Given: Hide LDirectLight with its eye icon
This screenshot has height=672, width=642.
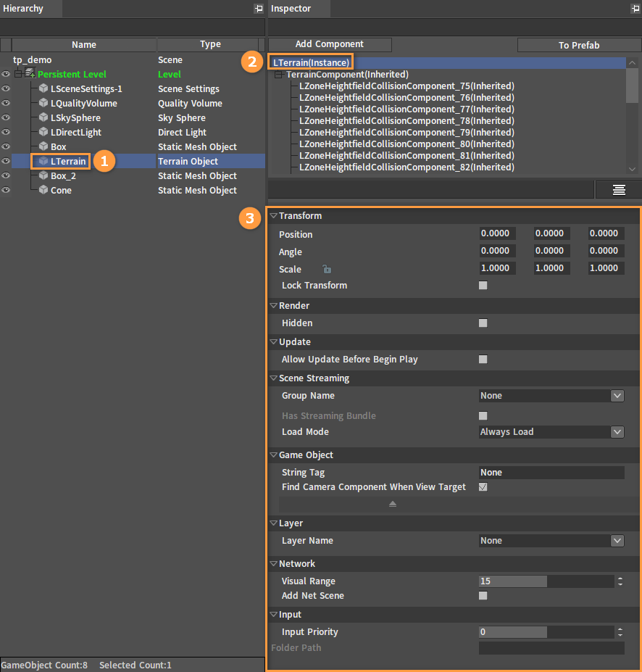Looking at the screenshot, I should click(x=6, y=132).
